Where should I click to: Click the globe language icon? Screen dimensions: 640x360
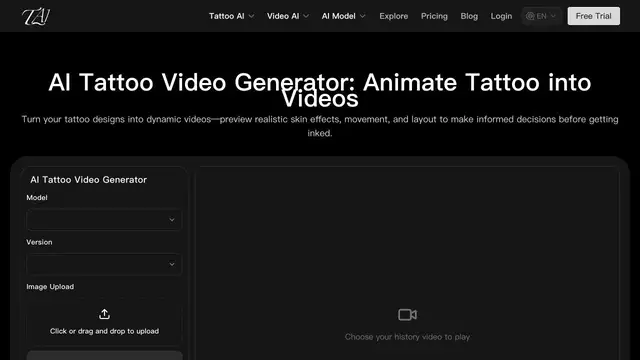tap(530, 16)
